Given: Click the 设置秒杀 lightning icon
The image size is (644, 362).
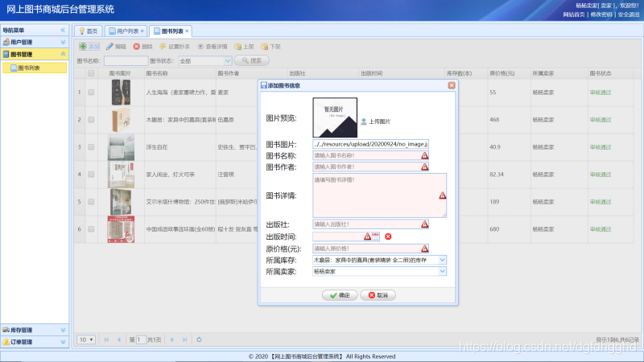Looking at the screenshot, I should point(163,47).
